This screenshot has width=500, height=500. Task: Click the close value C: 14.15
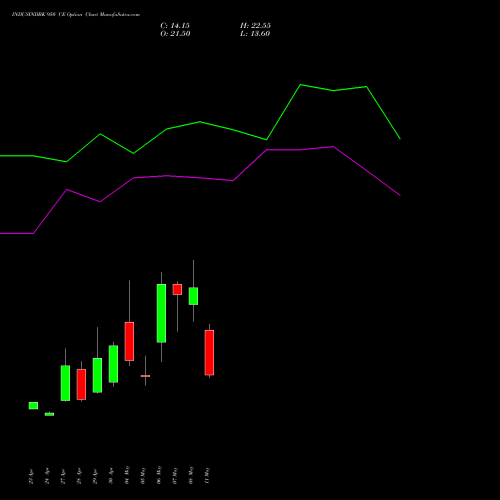pos(175,26)
